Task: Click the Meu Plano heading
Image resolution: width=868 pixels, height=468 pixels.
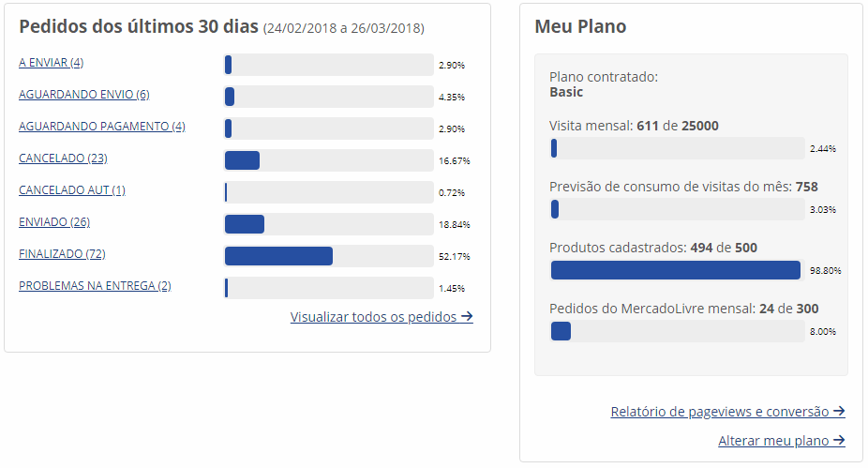Action: 580,27
